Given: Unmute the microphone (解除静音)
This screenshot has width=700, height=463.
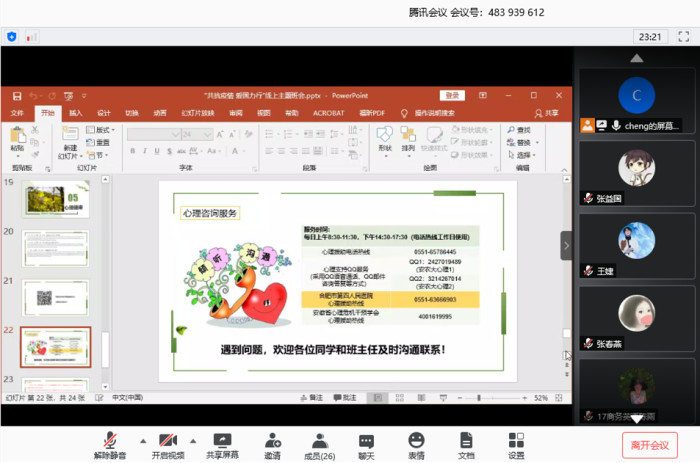Looking at the screenshot, I should pos(112,441).
